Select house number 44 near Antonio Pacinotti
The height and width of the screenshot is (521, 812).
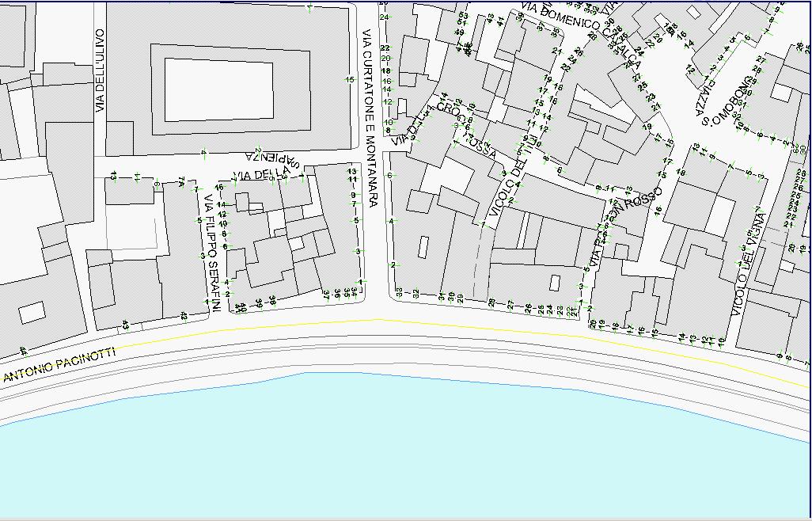coord(23,350)
